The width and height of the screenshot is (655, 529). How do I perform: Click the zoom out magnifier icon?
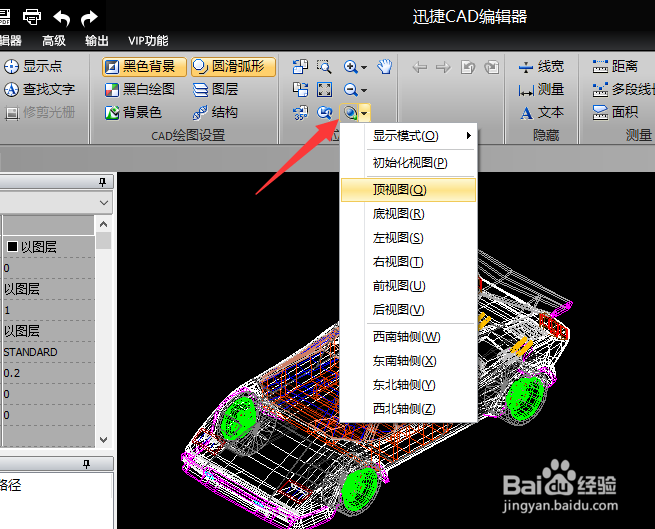[350, 89]
